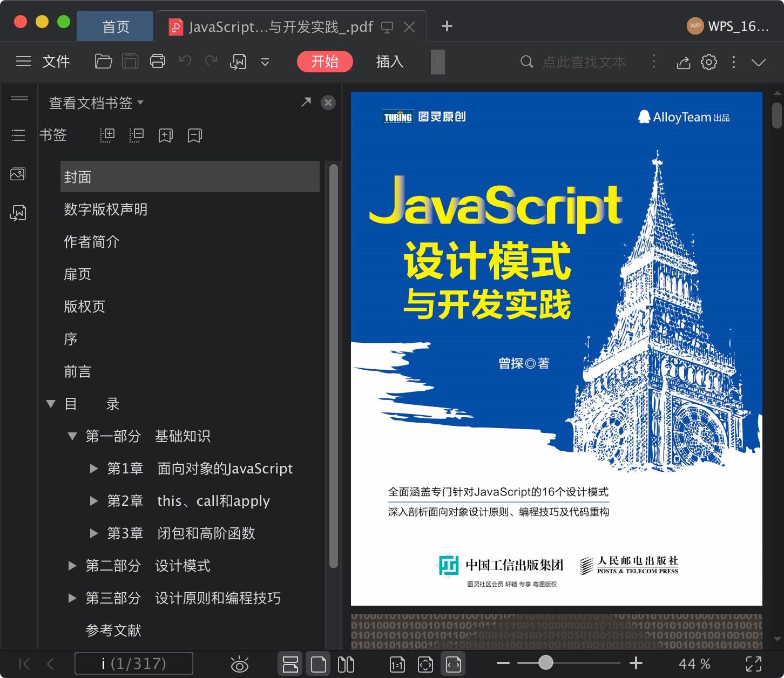The height and width of the screenshot is (678, 784).
Task: Click the save document icon
Action: (x=130, y=62)
